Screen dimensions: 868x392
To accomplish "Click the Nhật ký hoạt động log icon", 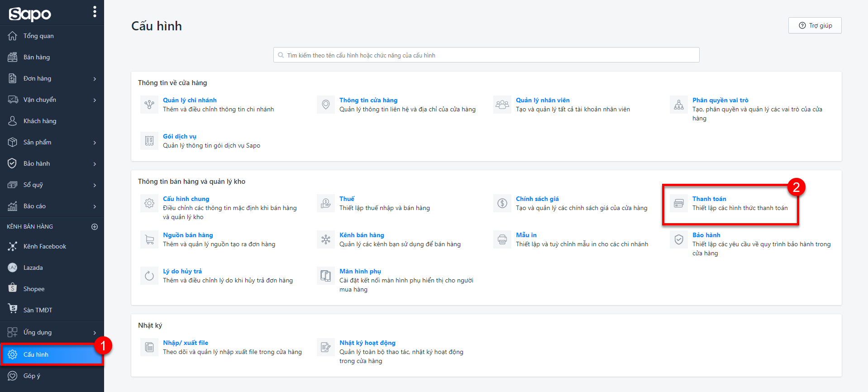I will click(325, 347).
